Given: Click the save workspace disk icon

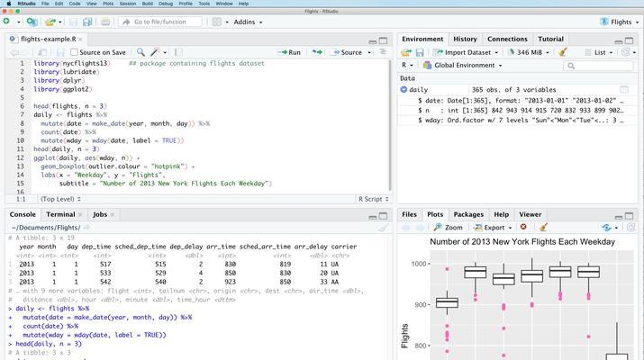Looking at the screenshot, I should coord(420,52).
